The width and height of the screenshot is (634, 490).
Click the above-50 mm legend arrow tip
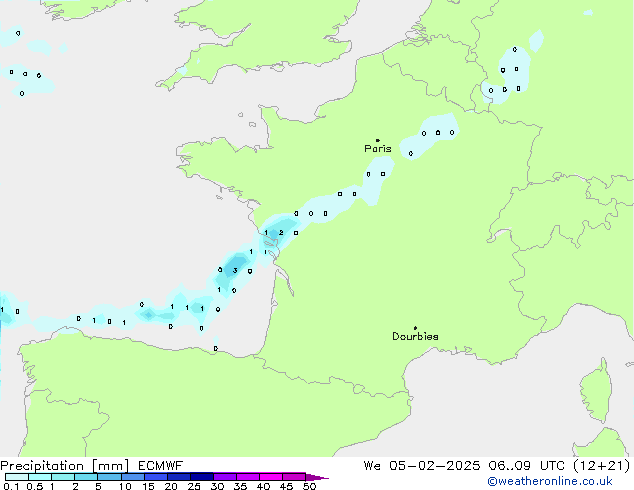pos(317,477)
